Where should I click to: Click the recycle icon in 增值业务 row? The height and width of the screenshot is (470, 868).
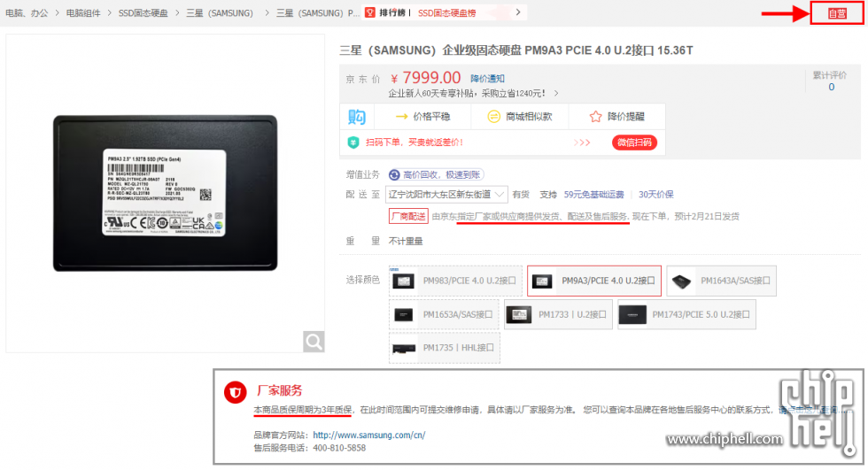coord(394,174)
